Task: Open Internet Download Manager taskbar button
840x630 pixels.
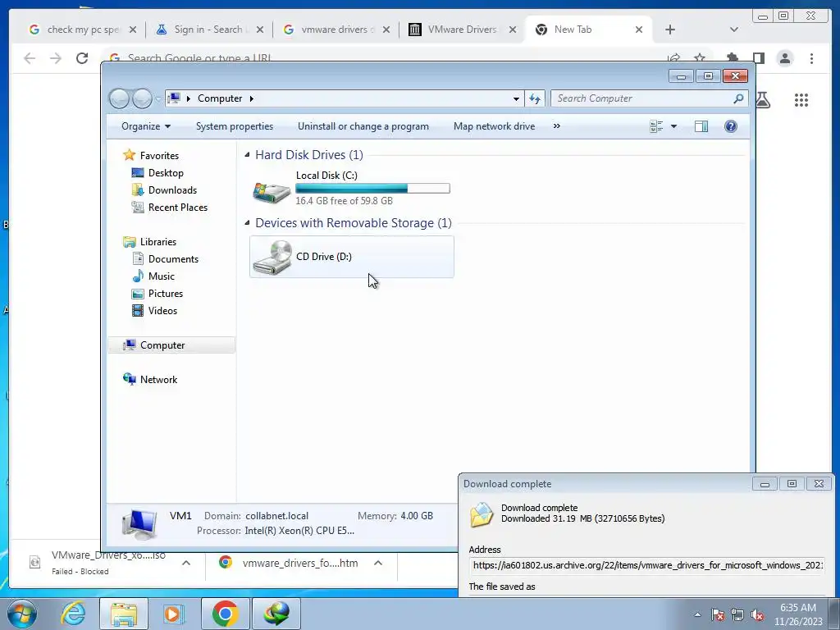Action: point(276,614)
